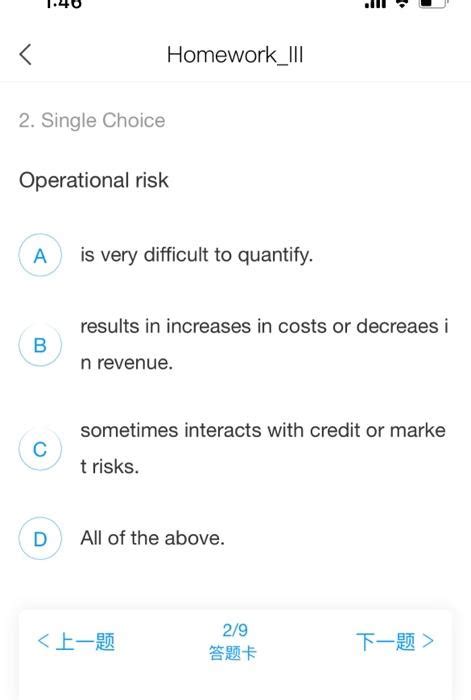Select option D radio circle
Viewport: 471px width, 700px height.
click(40, 538)
